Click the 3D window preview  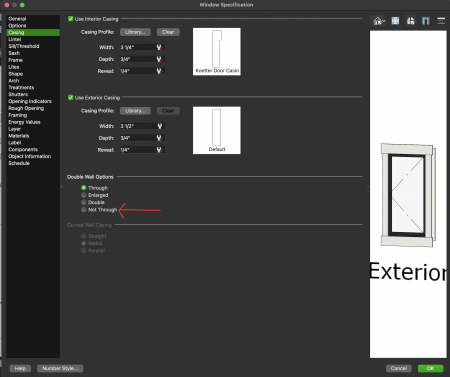(x=408, y=195)
